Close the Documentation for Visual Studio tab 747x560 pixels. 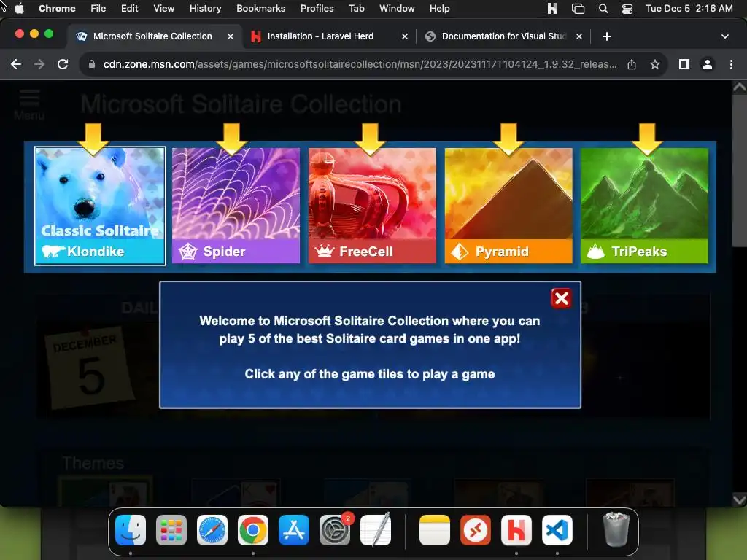578,36
